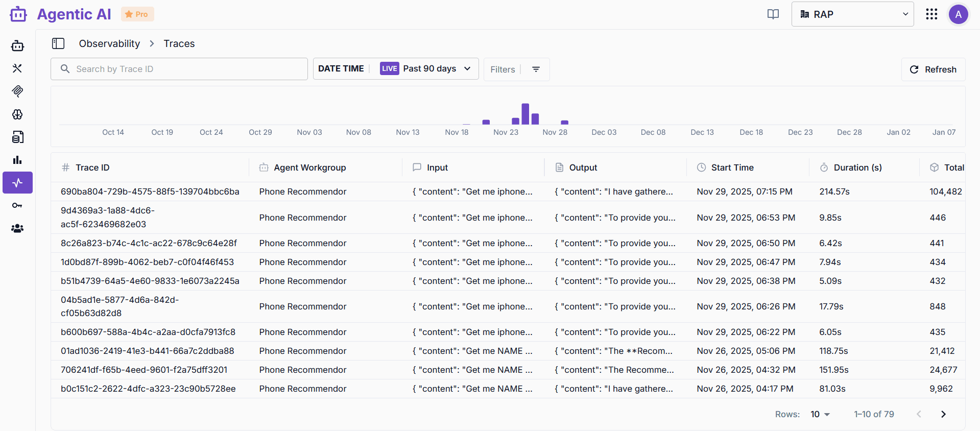This screenshot has width=980, height=431.
Task: Toggle the LIVE badge in date filter
Action: (389, 68)
